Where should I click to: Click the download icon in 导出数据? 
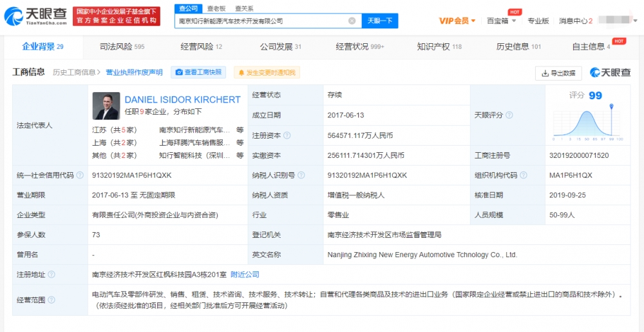coord(545,73)
